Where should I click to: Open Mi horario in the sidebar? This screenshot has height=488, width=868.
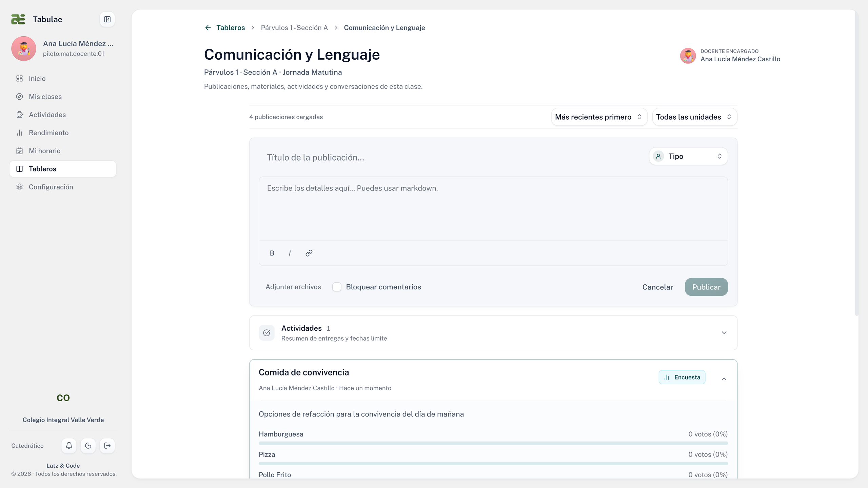pos(63,151)
